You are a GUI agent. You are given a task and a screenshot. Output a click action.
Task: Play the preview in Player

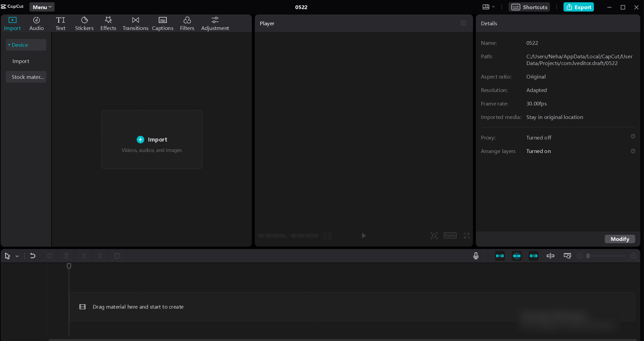pyautogui.click(x=364, y=236)
